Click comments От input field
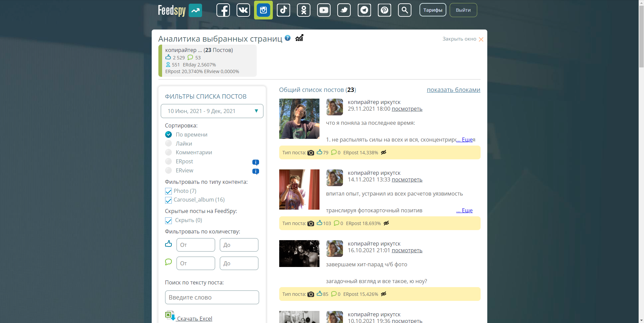Screen dimensions: 644x323 (196, 263)
